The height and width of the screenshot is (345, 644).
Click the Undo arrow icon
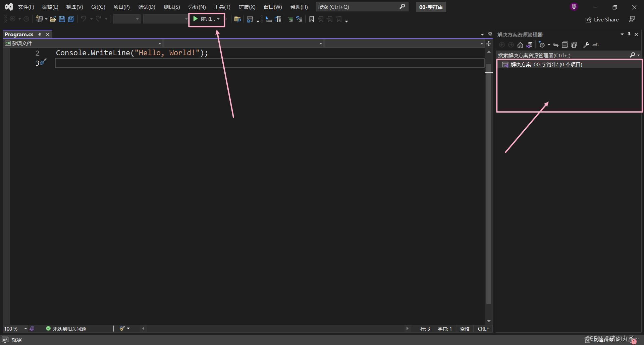pos(84,19)
